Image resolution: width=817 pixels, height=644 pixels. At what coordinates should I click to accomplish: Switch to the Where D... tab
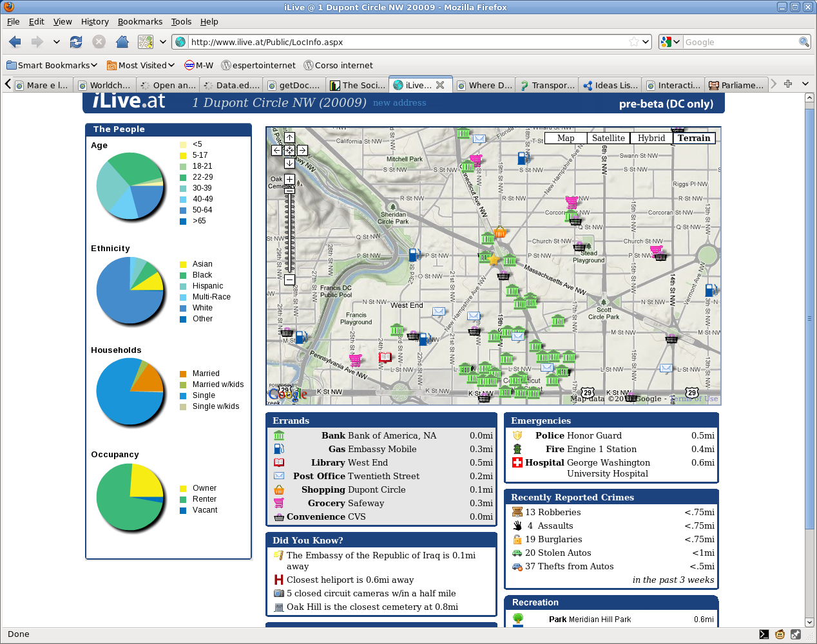[485, 85]
